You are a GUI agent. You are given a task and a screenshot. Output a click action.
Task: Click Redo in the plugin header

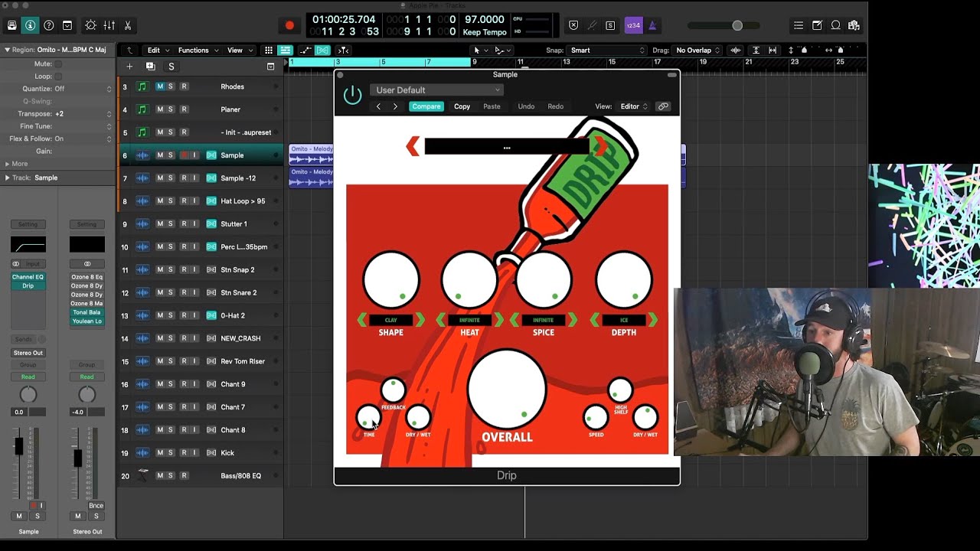click(556, 106)
